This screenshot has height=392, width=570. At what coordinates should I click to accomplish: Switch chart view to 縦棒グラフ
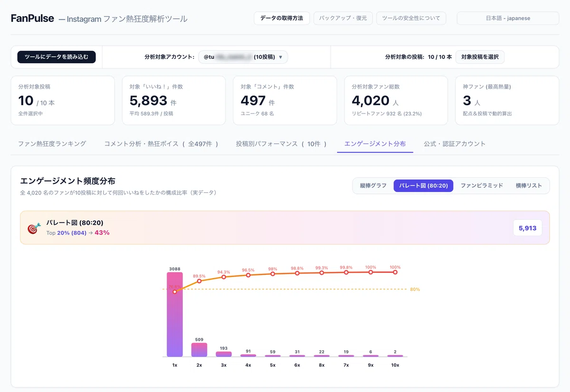tap(373, 186)
